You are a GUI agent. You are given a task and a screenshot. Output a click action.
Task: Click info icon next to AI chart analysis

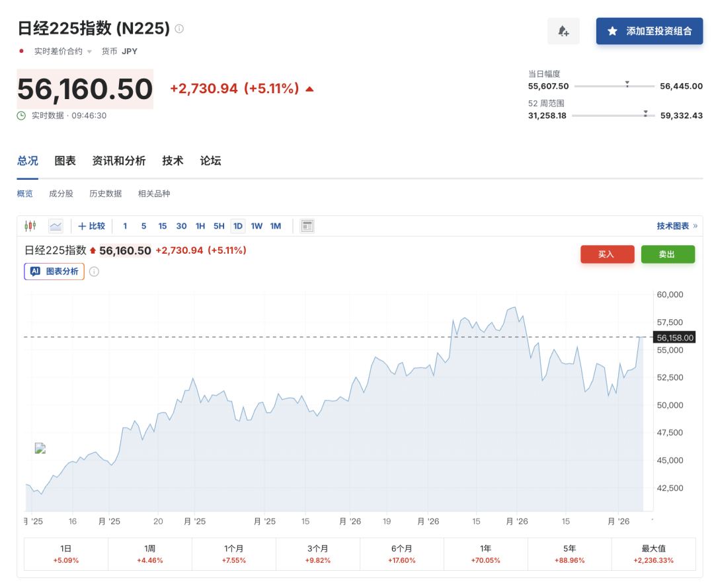click(94, 272)
